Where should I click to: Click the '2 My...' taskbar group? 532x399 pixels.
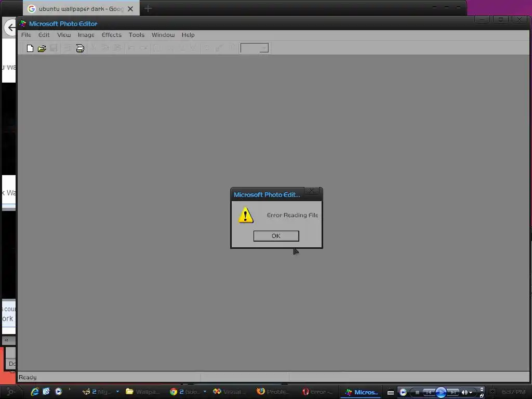[97, 392]
